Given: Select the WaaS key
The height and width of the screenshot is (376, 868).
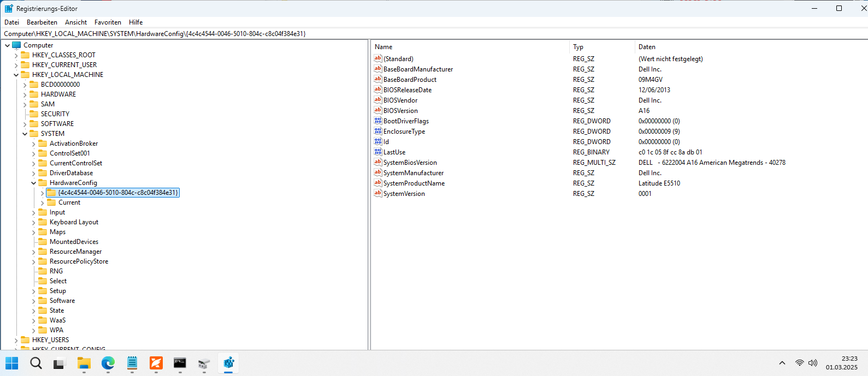Looking at the screenshot, I should [57, 320].
